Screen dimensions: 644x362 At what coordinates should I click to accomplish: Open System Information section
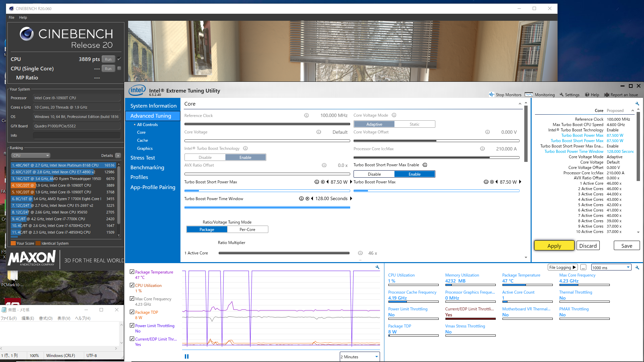[x=153, y=106]
